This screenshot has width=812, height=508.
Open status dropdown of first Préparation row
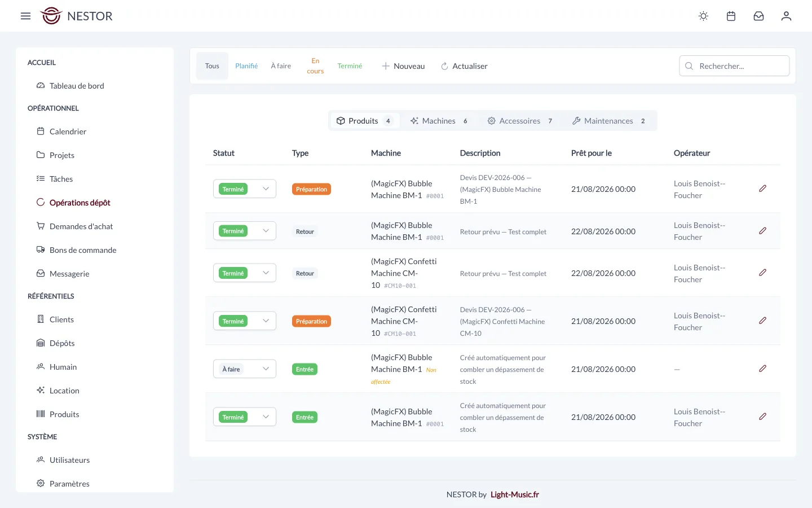(x=245, y=189)
